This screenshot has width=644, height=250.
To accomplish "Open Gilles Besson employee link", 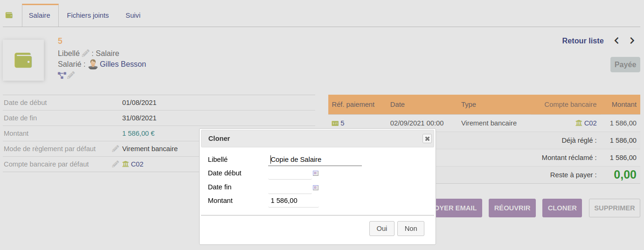I will (123, 64).
